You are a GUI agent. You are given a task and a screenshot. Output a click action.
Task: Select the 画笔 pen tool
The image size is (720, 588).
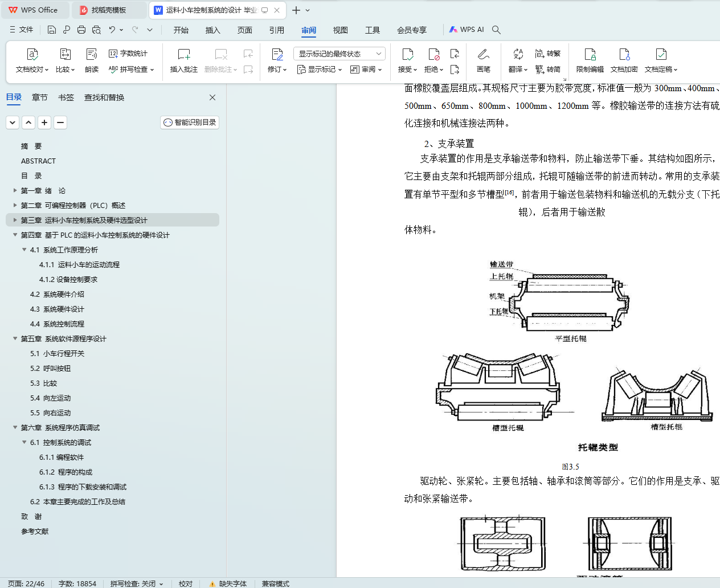[x=484, y=61]
